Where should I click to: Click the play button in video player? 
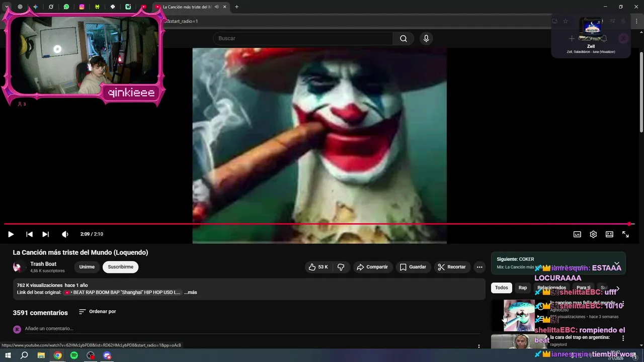[11, 234]
